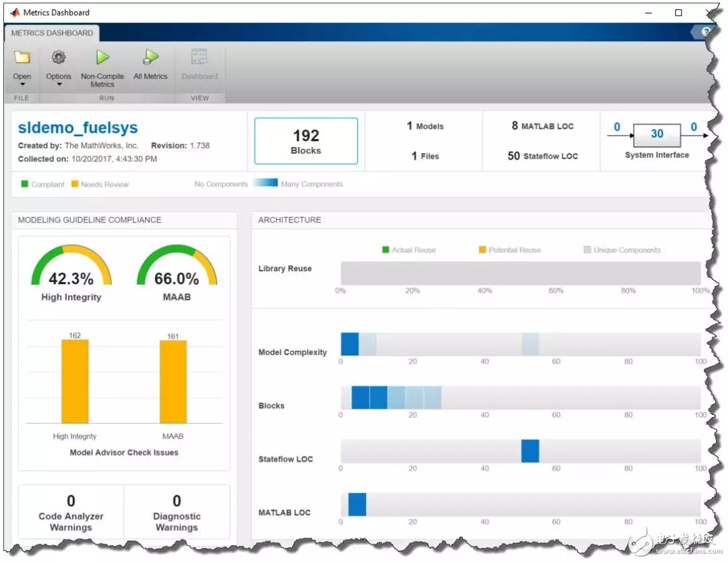Click the High Integrity 42.3% gauge

tap(71, 275)
